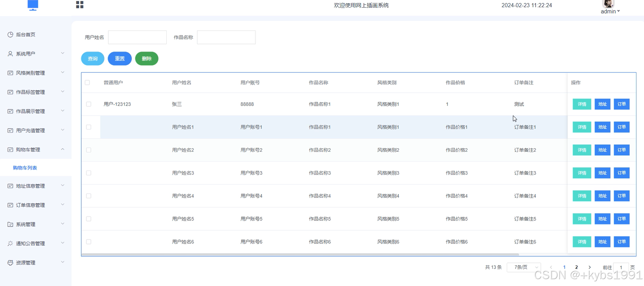Open 订单信息管理 menu item
Viewport: 644px width, 286px height.
point(36,205)
